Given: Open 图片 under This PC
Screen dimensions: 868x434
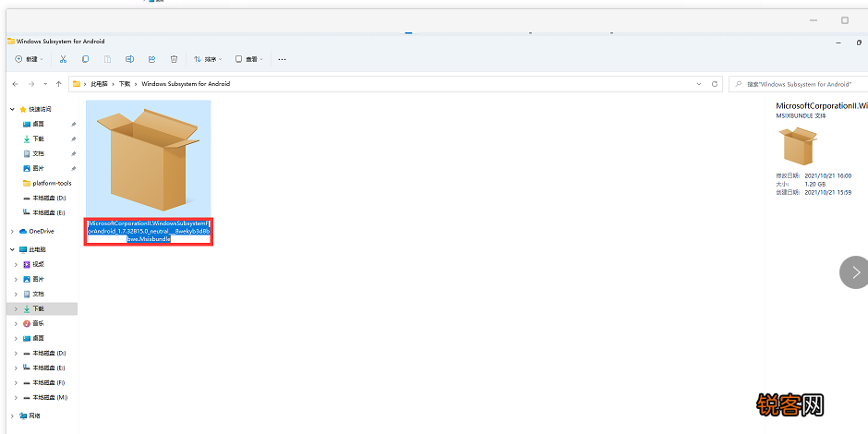Looking at the screenshot, I should 38,279.
